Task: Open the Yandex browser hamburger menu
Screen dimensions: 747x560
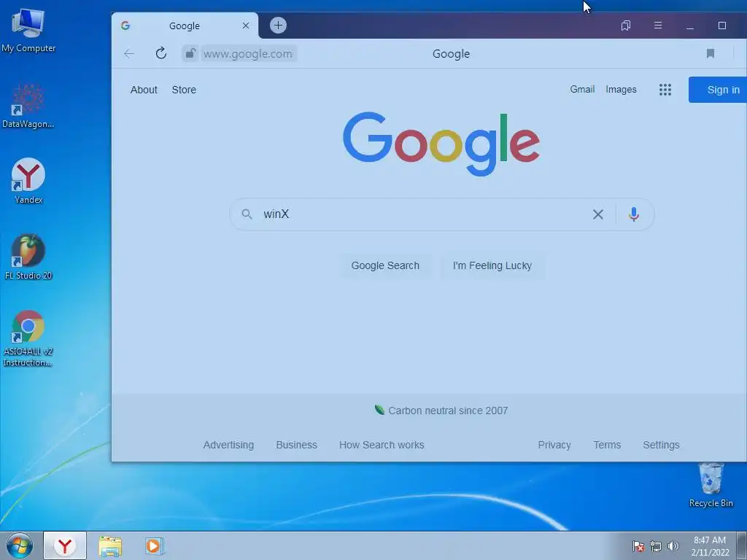Action: [658, 26]
